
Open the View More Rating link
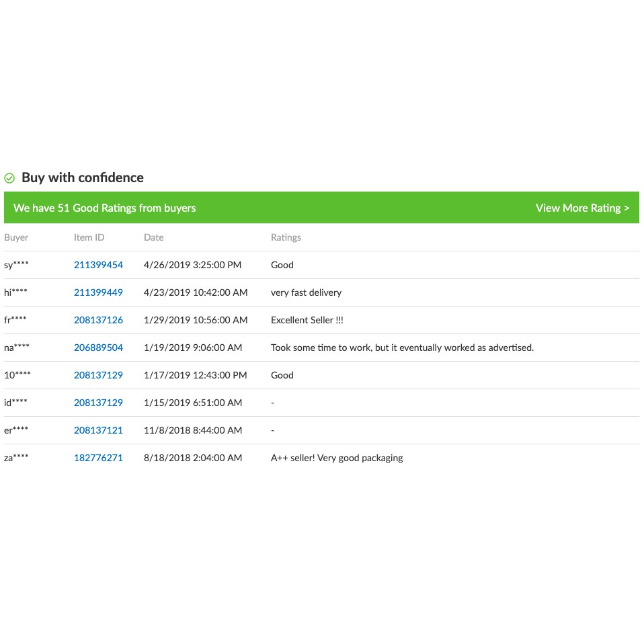(x=582, y=208)
